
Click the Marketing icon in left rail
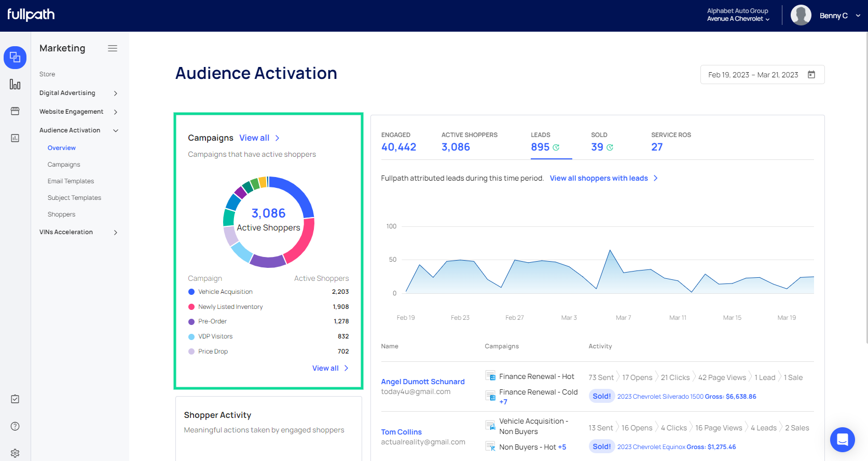[x=15, y=57]
